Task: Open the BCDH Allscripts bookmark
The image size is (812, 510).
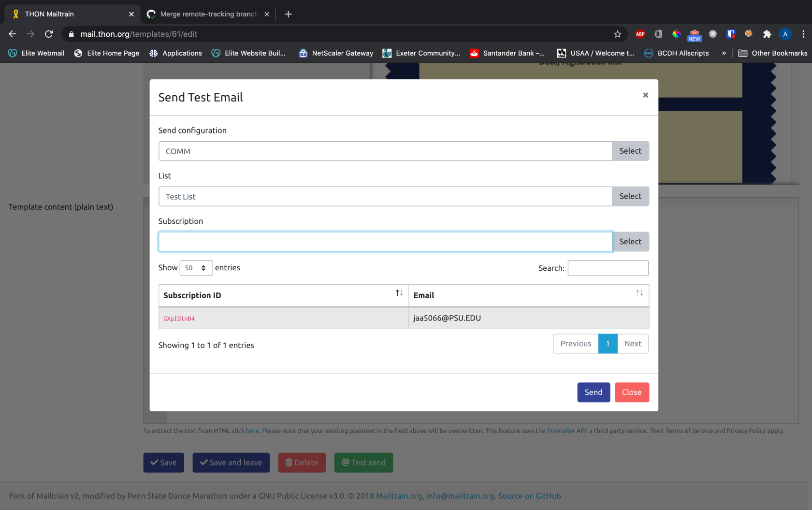Action: [677, 53]
